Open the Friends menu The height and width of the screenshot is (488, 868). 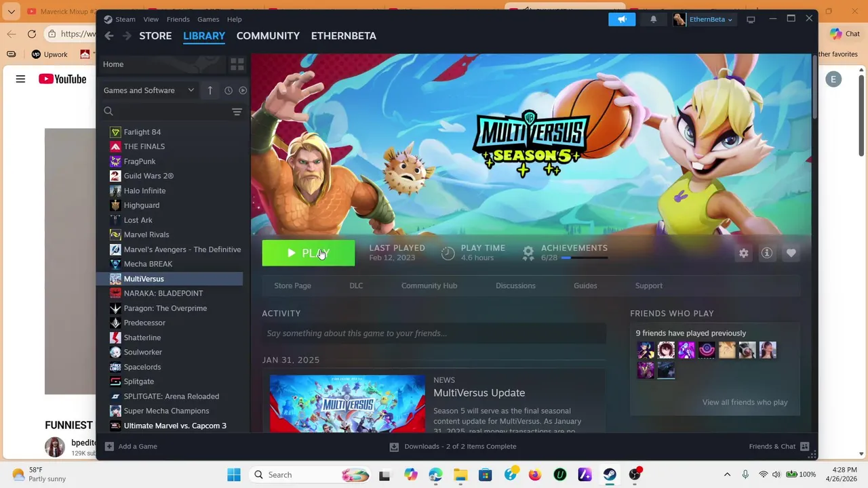[x=178, y=19]
